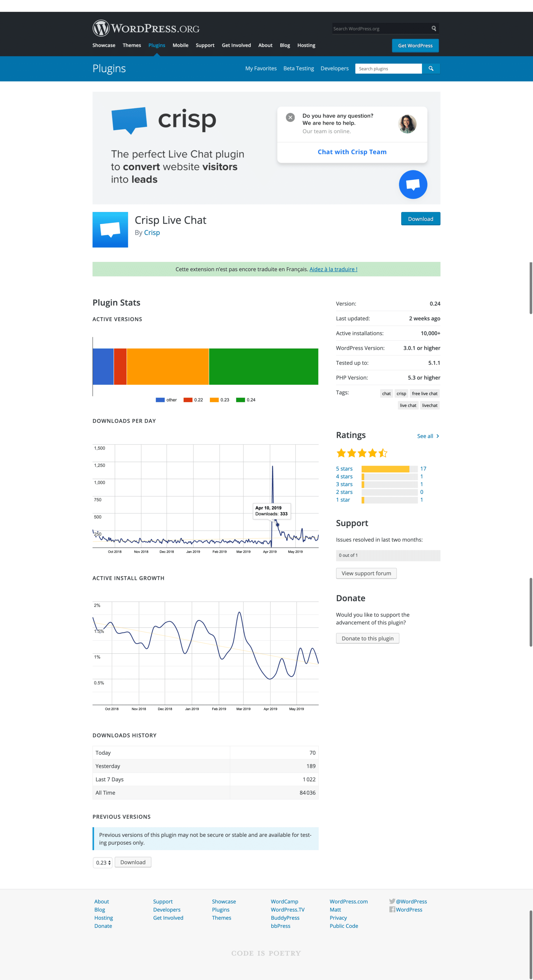Open the Showcase menu item

(104, 45)
